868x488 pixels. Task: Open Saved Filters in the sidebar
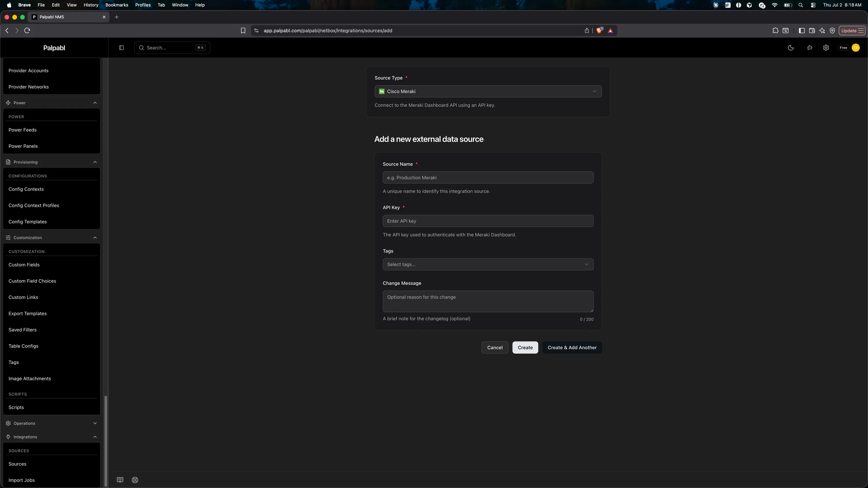point(23,330)
